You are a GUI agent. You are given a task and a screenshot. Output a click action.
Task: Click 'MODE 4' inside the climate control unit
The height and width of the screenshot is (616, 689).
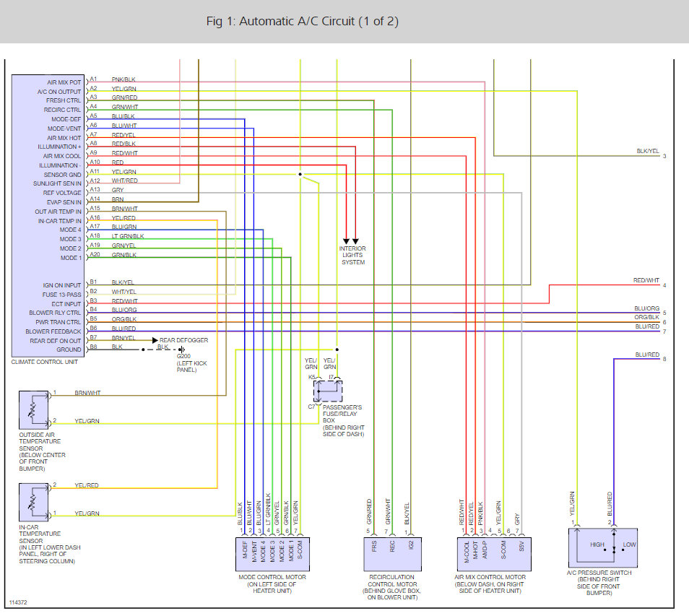point(70,230)
